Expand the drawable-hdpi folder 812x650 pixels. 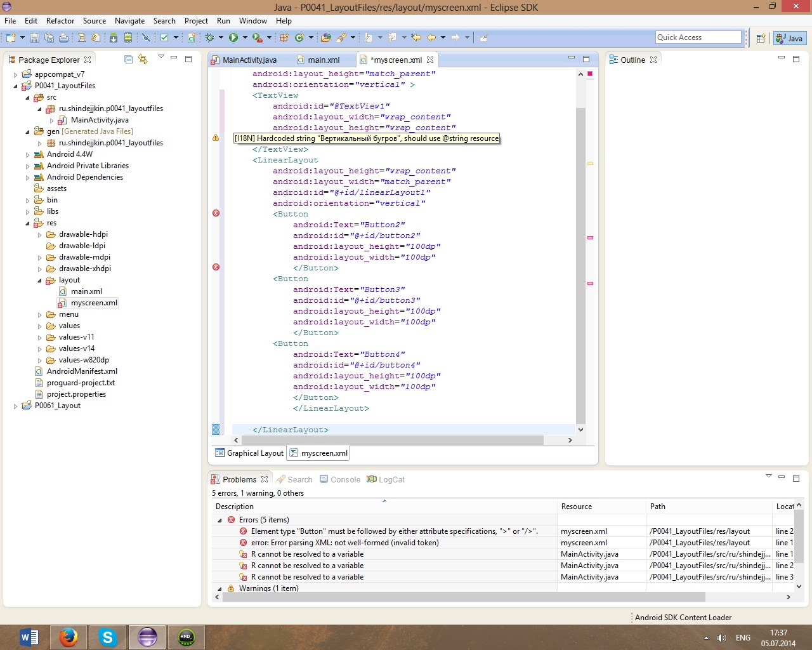point(40,234)
